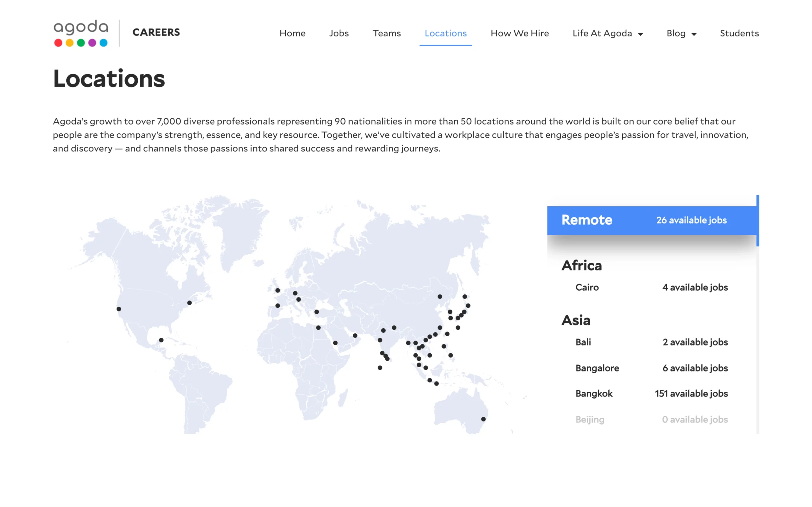Expand the Blog dropdown arrow

coord(694,34)
